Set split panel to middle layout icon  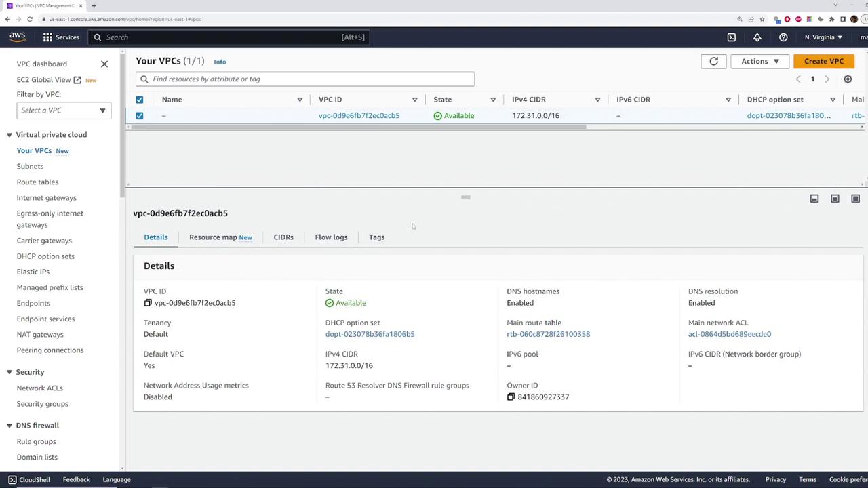coord(835,199)
